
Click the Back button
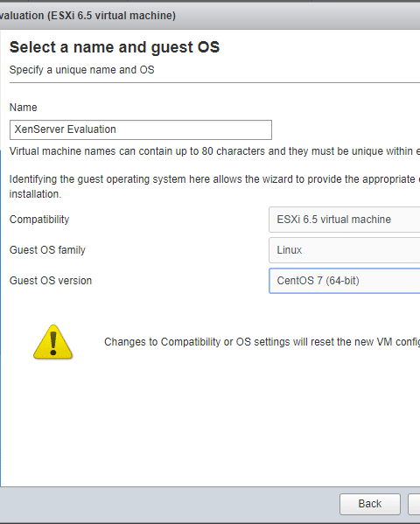tap(370, 504)
